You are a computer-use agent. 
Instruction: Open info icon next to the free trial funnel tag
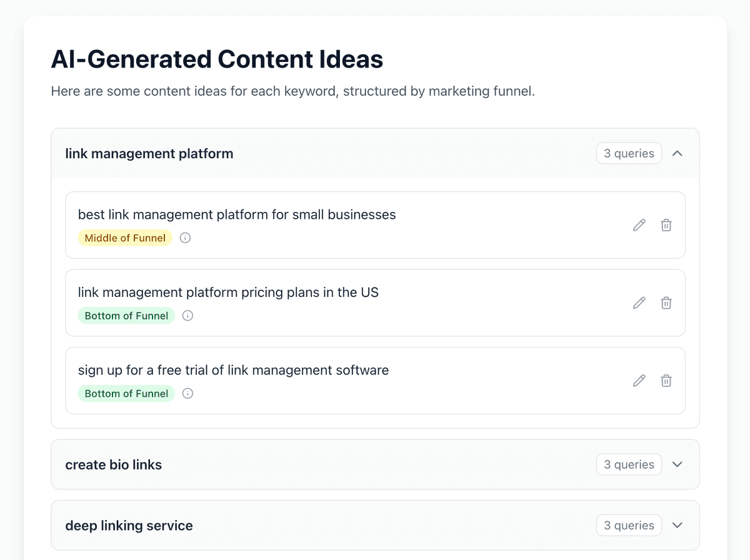pos(187,393)
